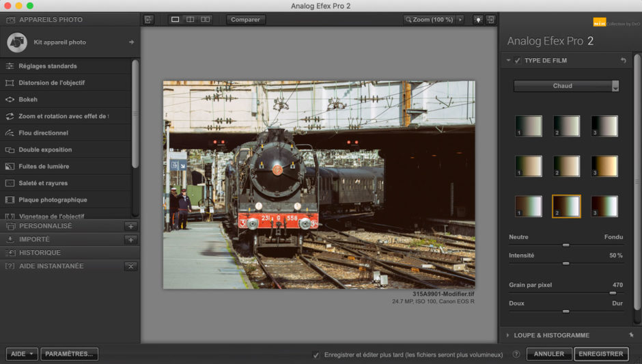Select Zoom et rotation avec effet filter

click(x=66, y=116)
